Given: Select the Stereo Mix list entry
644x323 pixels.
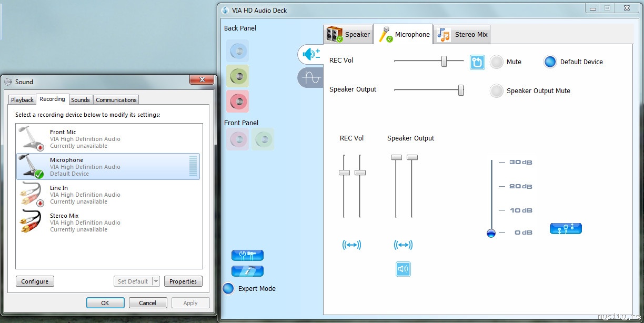Looking at the screenshot, I should [x=108, y=223].
